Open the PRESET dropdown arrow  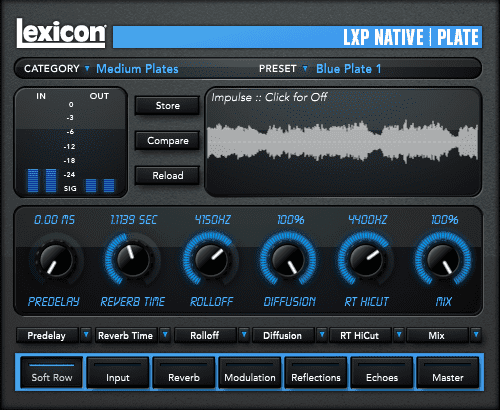pyautogui.click(x=305, y=68)
